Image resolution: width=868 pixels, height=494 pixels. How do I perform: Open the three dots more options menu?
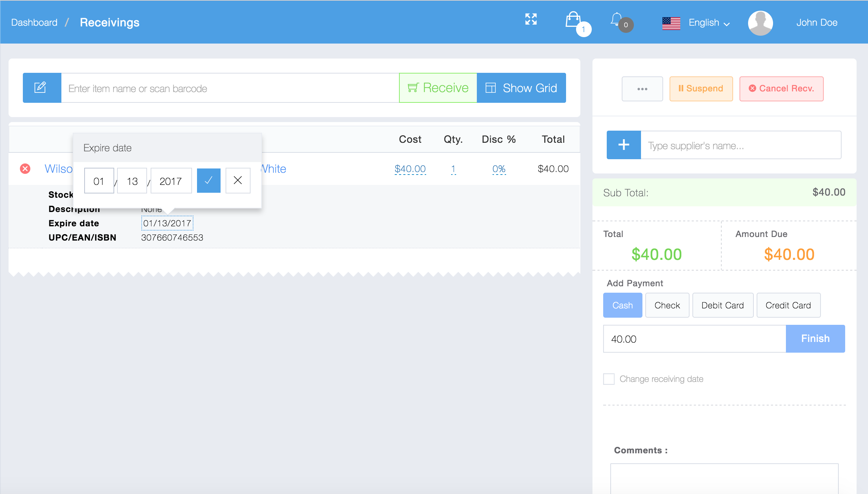tap(642, 89)
